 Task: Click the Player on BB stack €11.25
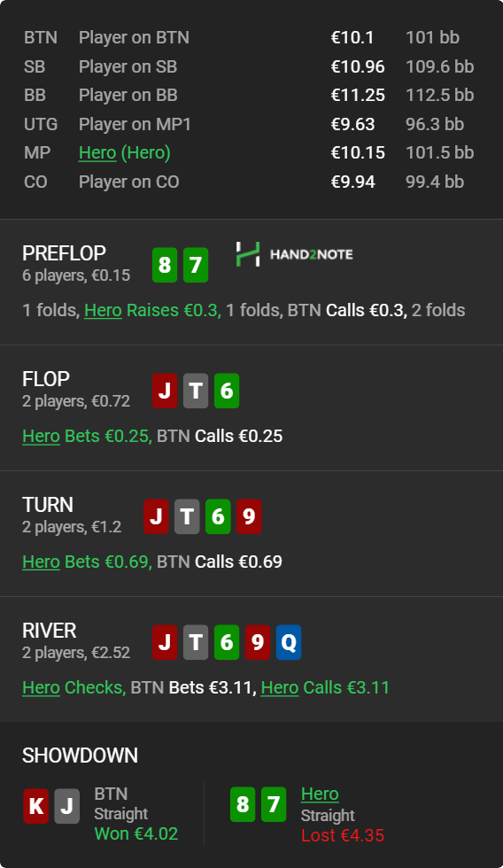358,96
